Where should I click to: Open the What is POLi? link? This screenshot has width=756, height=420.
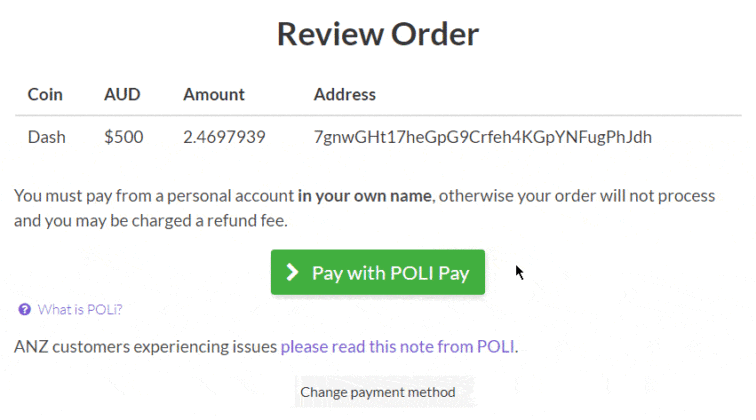(x=79, y=309)
